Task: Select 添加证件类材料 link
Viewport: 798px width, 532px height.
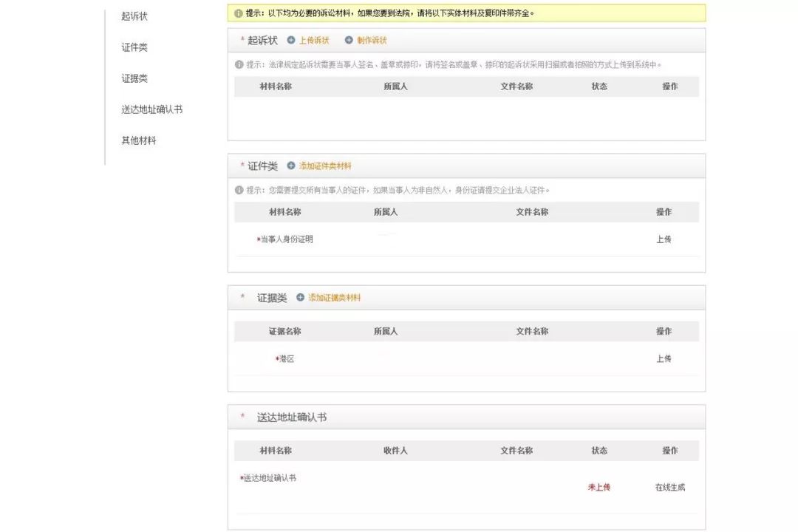Action: coord(325,166)
